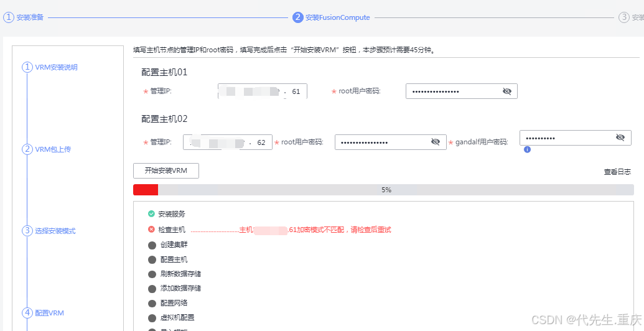Click the 虚拟机配置 step text
The height and width of the screenshot is (331, 644).
pyautogui.click(x=177, y=317)
